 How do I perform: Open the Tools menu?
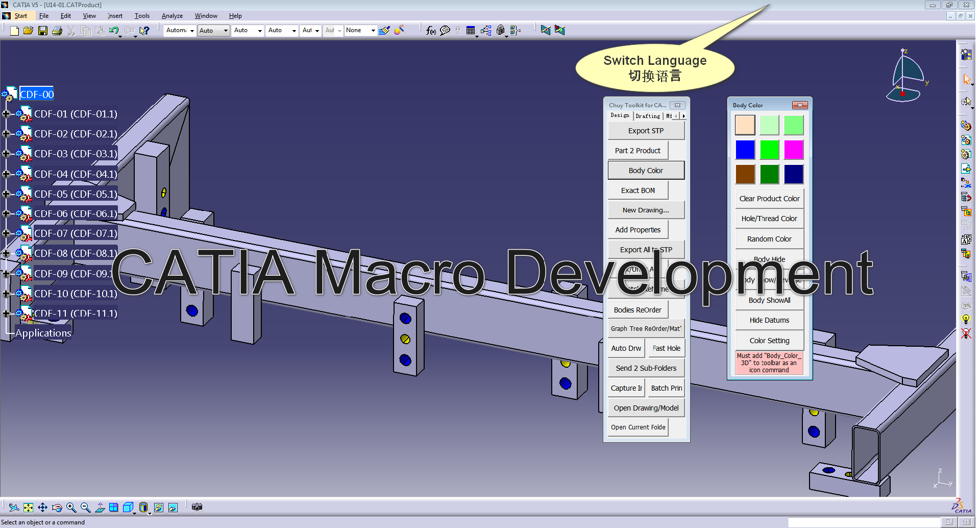click(x=142, y=16)
